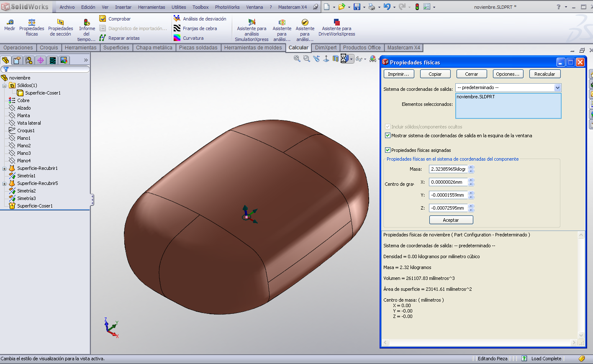Click the Masa value field
This screenshot has height=364, width=593.
448,169
